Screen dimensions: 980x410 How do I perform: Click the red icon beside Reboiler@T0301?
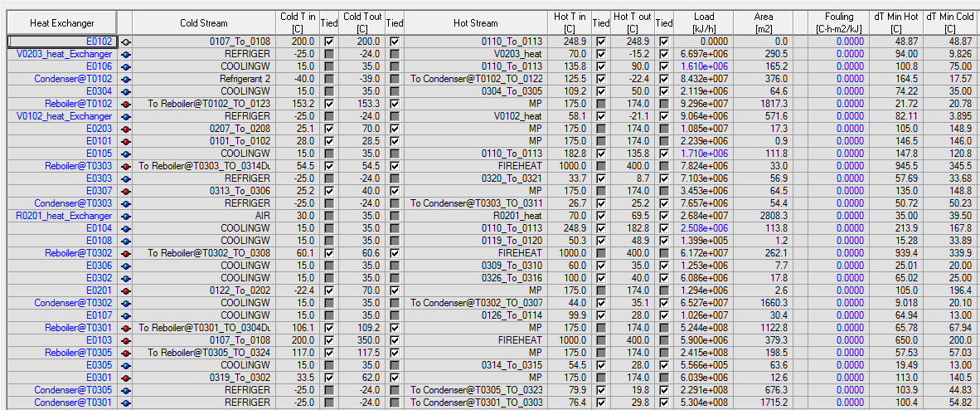pyautogui.click(x=126, y=327)
